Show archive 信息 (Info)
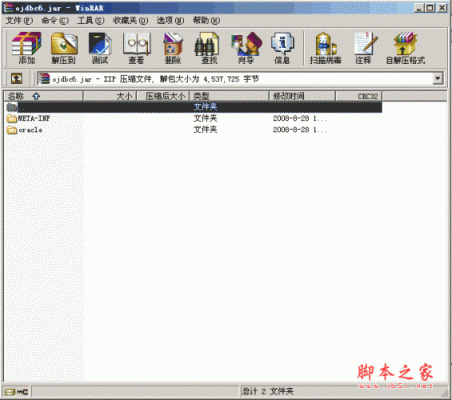The image size is (452, 400). click(x=282, y=48)
